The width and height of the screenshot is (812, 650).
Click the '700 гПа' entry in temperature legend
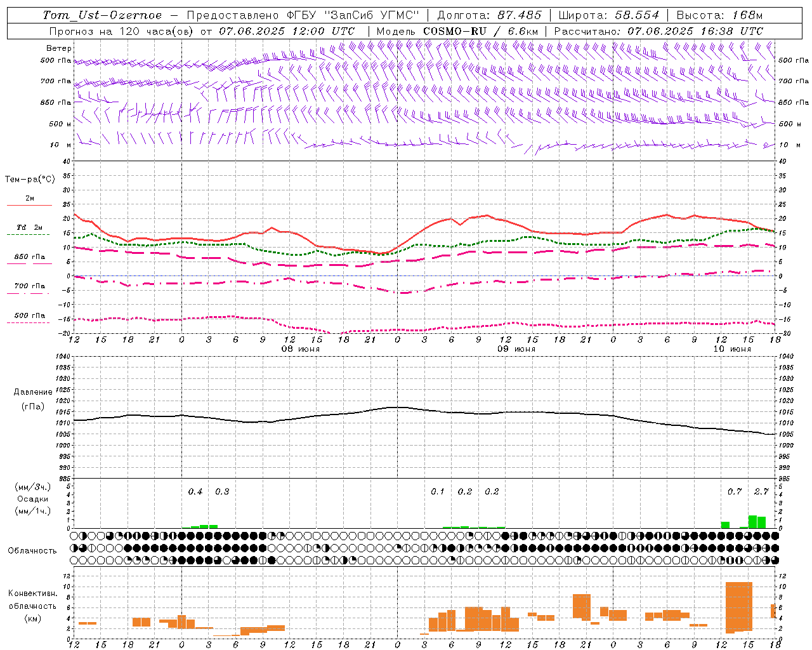(30, 286)
